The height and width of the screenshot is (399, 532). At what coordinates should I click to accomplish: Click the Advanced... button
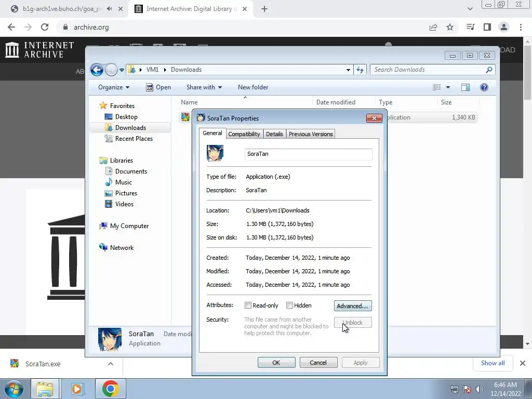pos(353,305)
